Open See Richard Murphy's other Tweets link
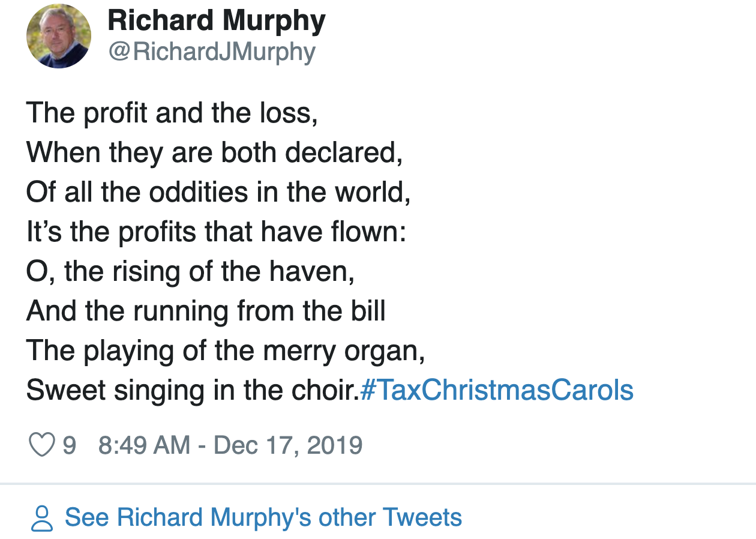Viewport: 756px width, 539px height. coord(263,517)
